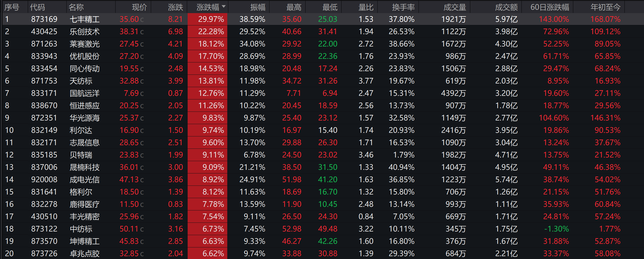The height and width of the screenshot is (259, 644).
Task: Click lowest price 25.03
Action: coord(328,19)
